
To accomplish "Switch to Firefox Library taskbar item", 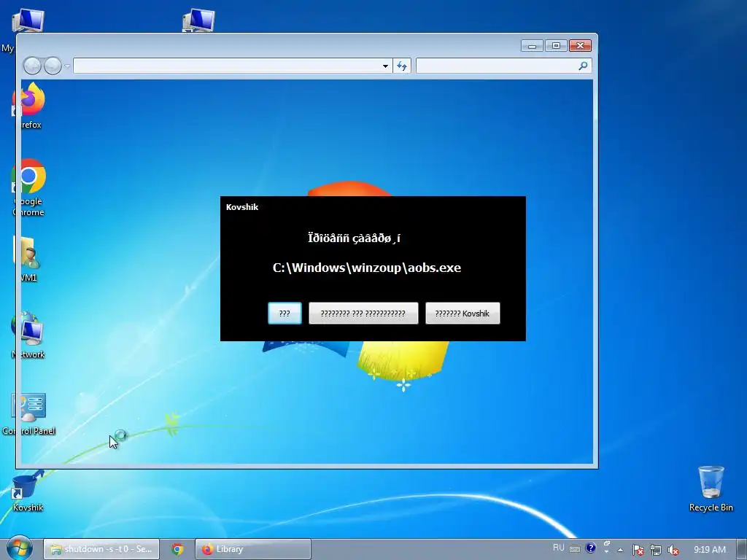I will (x=253, y=549).
